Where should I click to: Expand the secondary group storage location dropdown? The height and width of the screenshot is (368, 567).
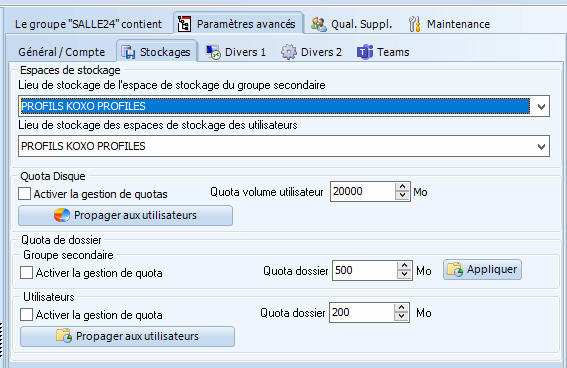(x=541, y=107)
